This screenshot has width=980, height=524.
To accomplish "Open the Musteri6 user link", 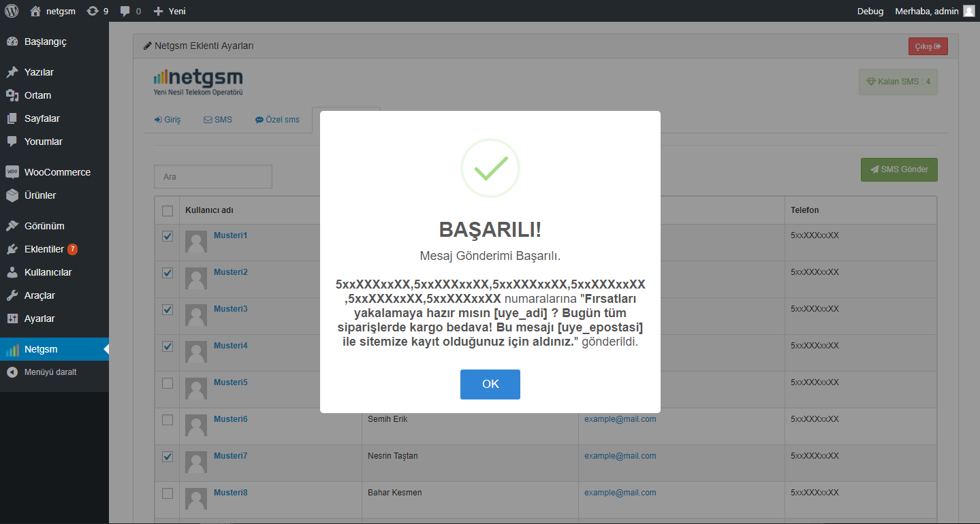I will click(x=230, y=419).
